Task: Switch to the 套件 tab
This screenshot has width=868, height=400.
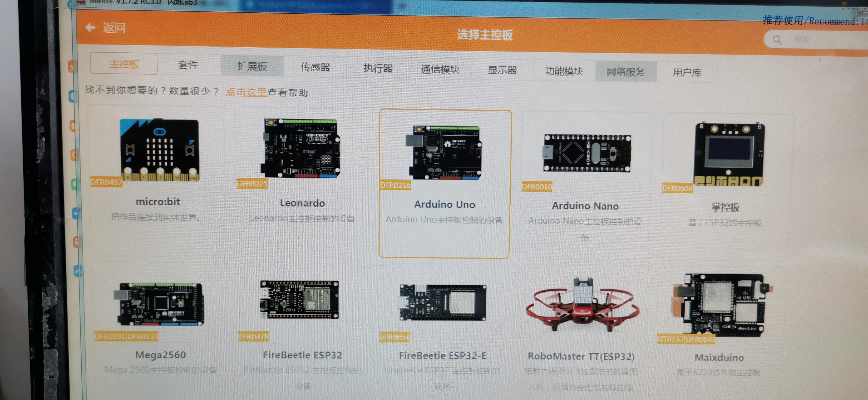Action: [188, 65]
